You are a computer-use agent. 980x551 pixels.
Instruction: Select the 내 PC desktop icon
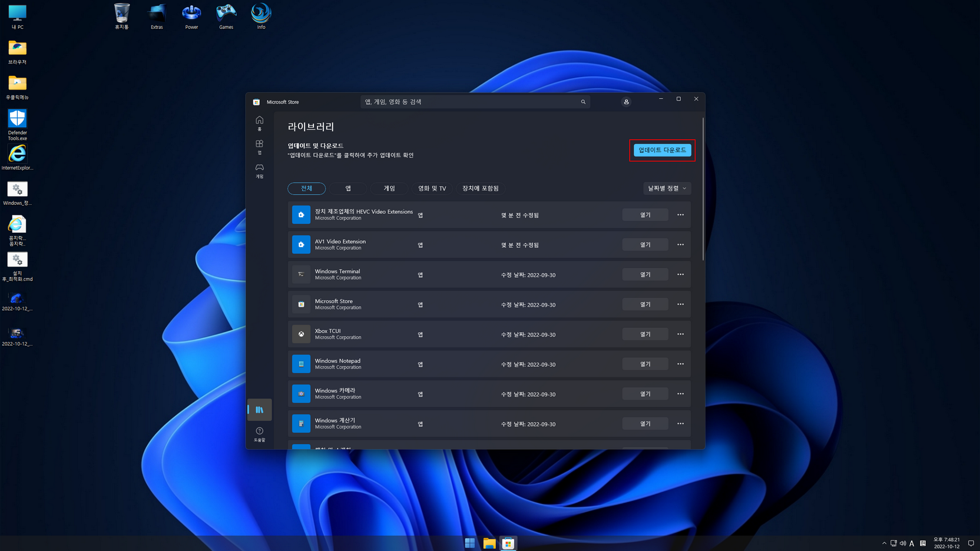point(17,16)
